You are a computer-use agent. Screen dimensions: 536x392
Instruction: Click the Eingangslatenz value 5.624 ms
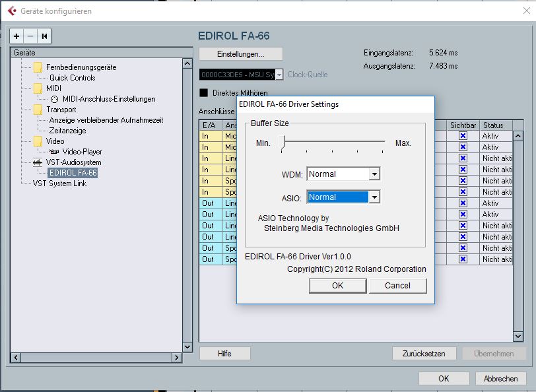tap(444, 53)
